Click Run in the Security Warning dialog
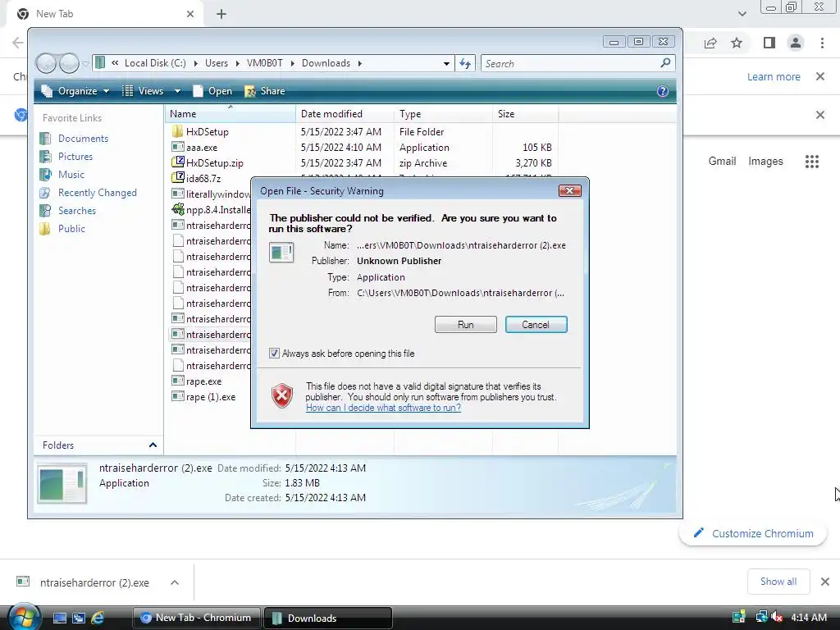The width and height of the screenshot is (840, 630). [x=466, y=325]
